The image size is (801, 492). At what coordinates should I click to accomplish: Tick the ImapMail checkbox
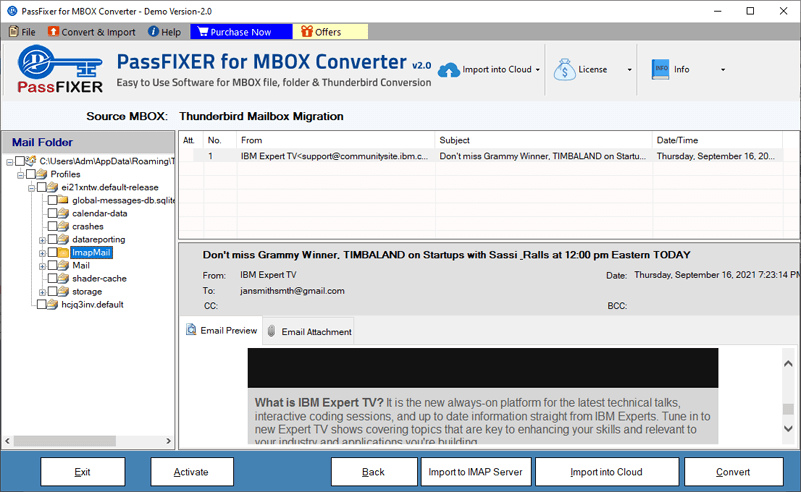pyautogui.click(x=52, y=252)
